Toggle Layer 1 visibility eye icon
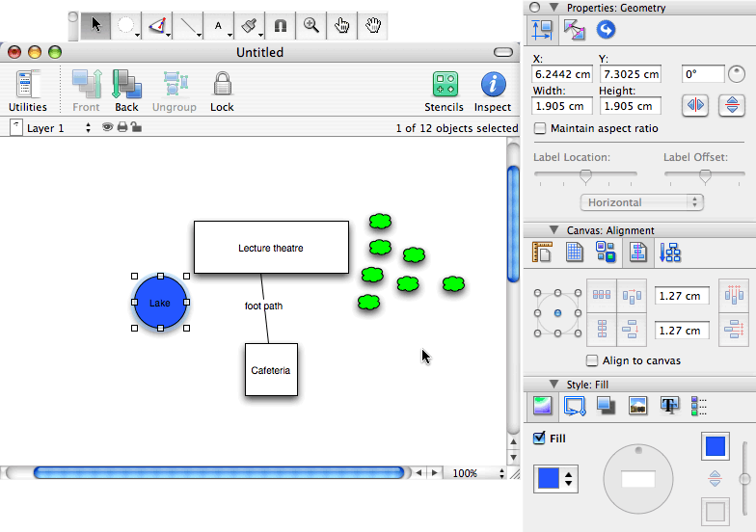 coord(108,128)
